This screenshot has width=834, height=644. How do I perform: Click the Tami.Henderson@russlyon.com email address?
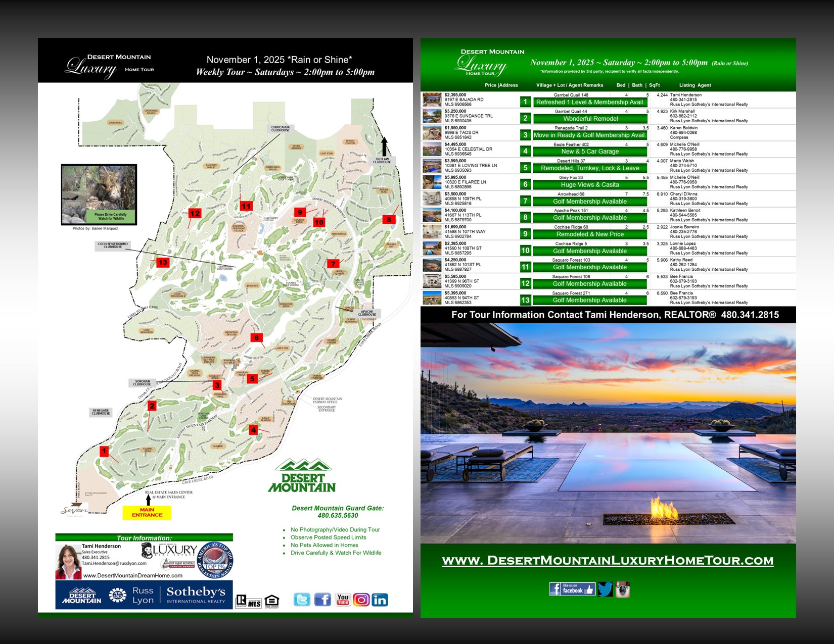[114, 563]
